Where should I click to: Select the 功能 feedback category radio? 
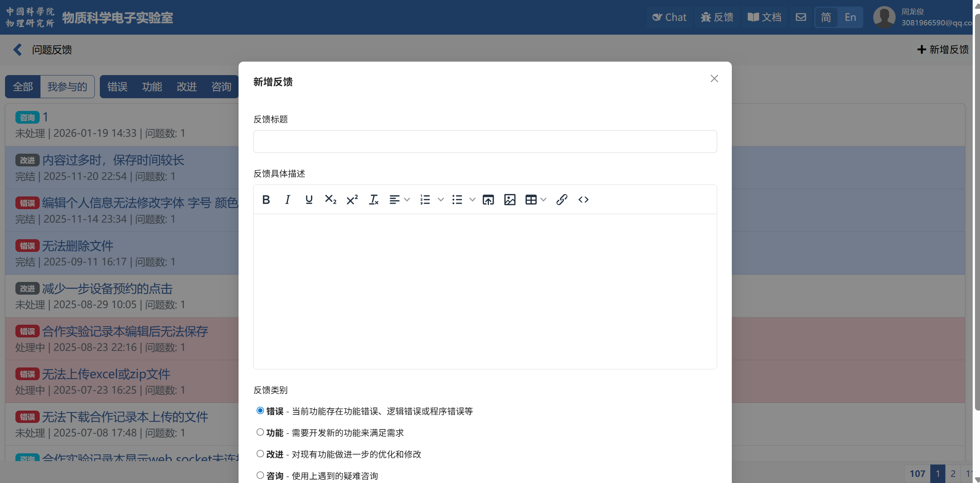tap(260, 432)
